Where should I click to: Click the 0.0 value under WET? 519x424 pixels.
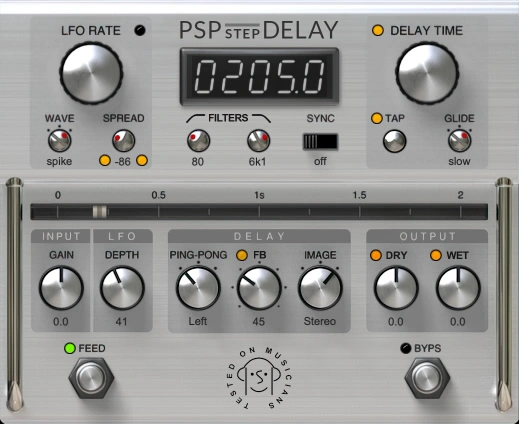(458, 322)
